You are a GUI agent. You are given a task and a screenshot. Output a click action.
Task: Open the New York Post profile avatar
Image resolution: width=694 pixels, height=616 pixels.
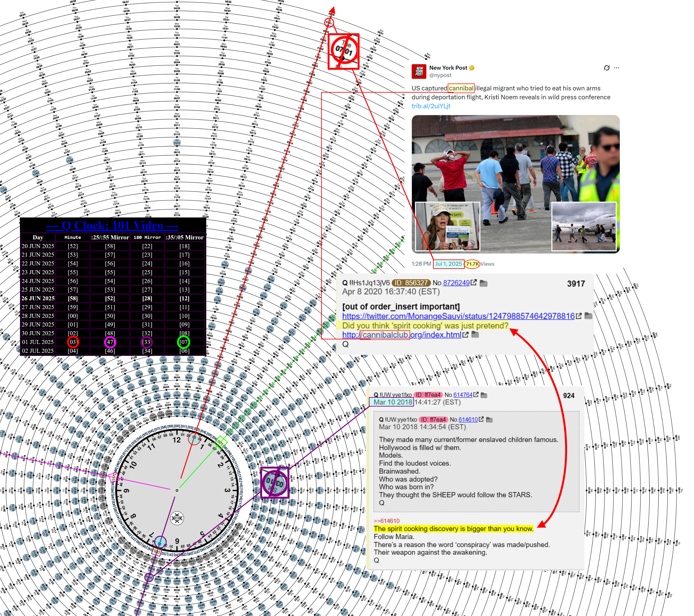pyautogui.click(x=419, y=71)
